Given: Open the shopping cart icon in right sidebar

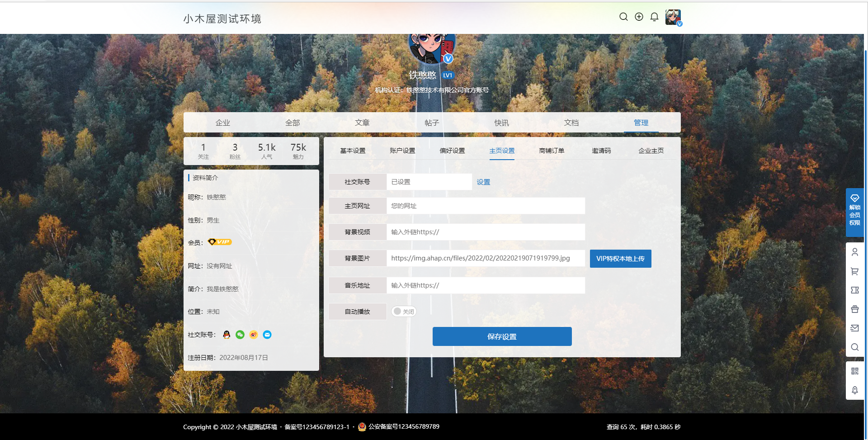Looking at the screenshot, I should (x=855, y=271).
